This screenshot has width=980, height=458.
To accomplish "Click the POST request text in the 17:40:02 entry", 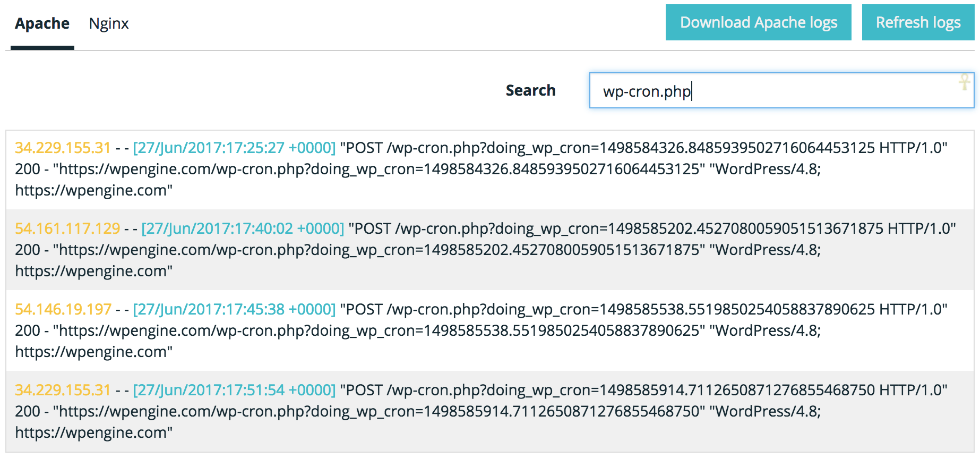I will [x=652, y=228].
